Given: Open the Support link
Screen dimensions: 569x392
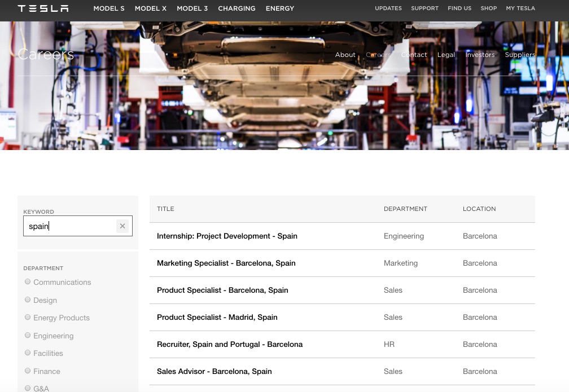Looking at the screenshot, I should click(x=424, y=8).
